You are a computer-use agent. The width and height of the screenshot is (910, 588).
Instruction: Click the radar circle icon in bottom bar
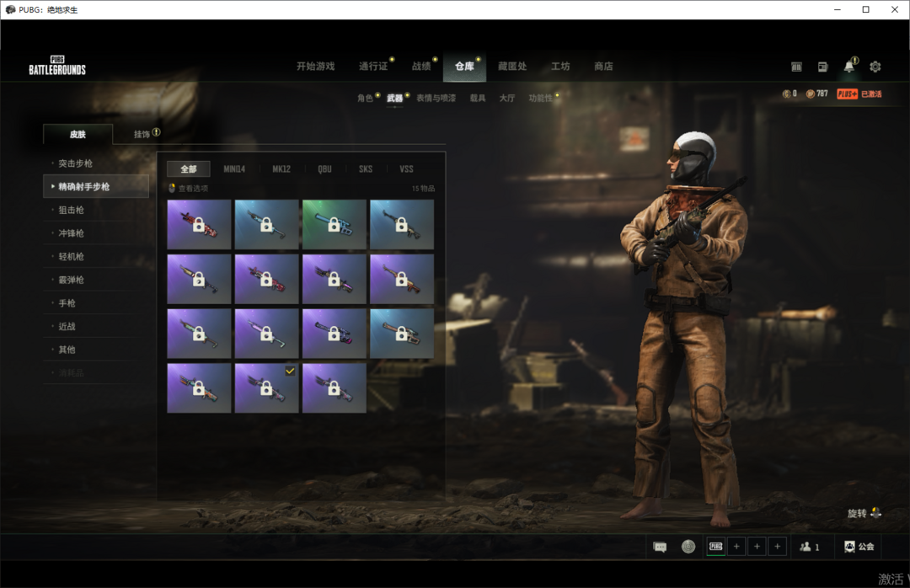tap(688, 547)
